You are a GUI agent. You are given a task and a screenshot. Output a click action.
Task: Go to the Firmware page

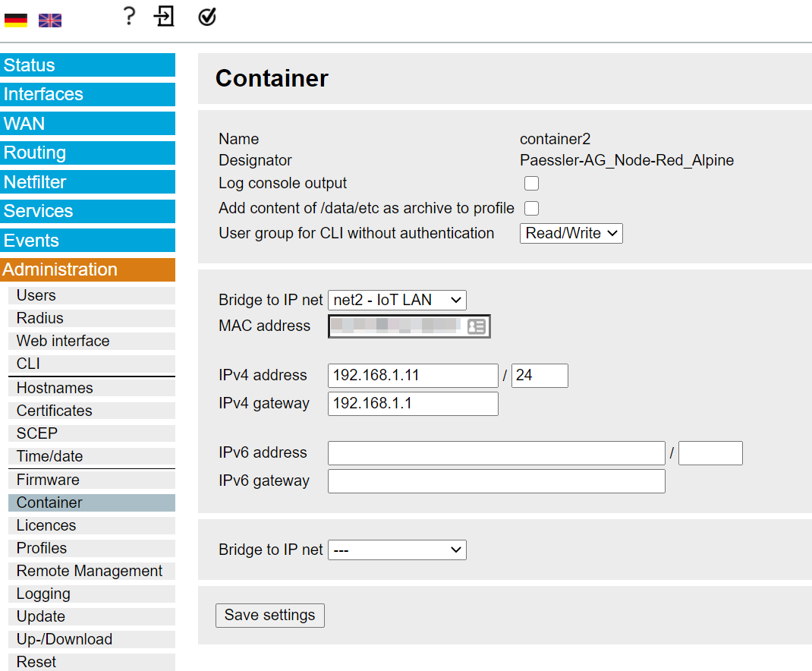click(x=48, y=480)
